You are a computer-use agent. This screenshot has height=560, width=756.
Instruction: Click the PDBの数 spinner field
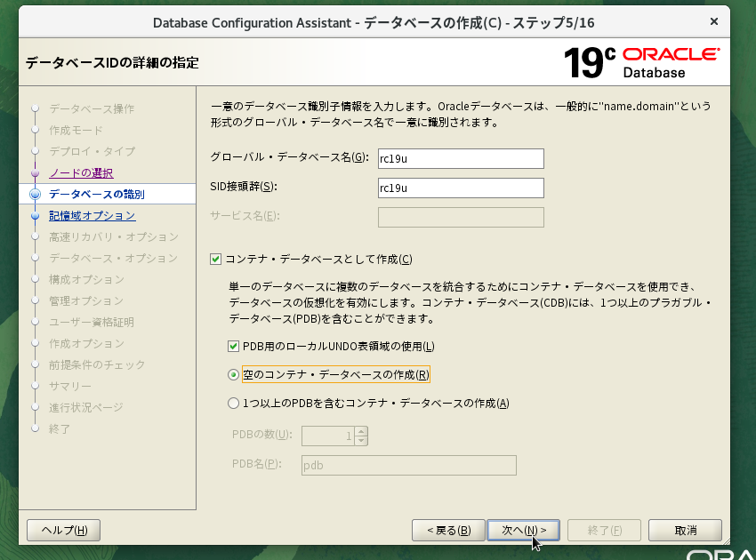328,436
